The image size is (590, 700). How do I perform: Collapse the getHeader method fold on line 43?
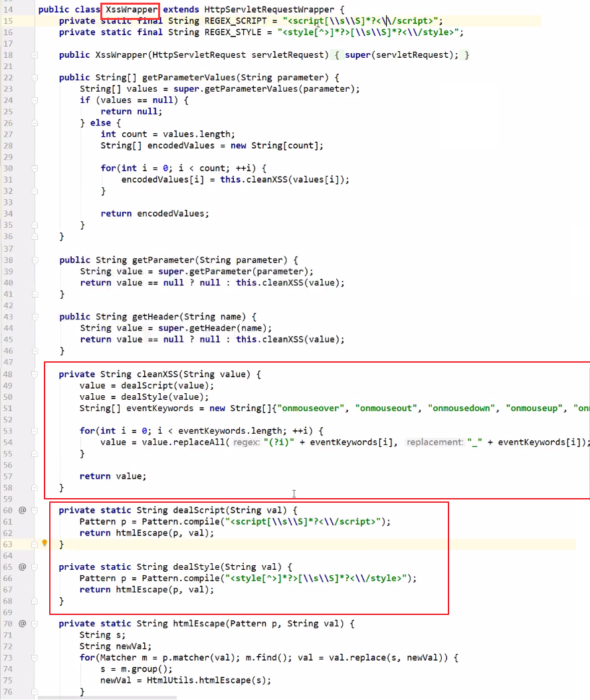(34, 316)
